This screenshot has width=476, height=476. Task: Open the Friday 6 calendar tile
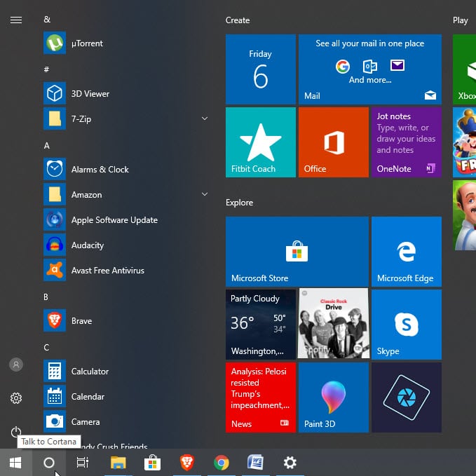261,69
